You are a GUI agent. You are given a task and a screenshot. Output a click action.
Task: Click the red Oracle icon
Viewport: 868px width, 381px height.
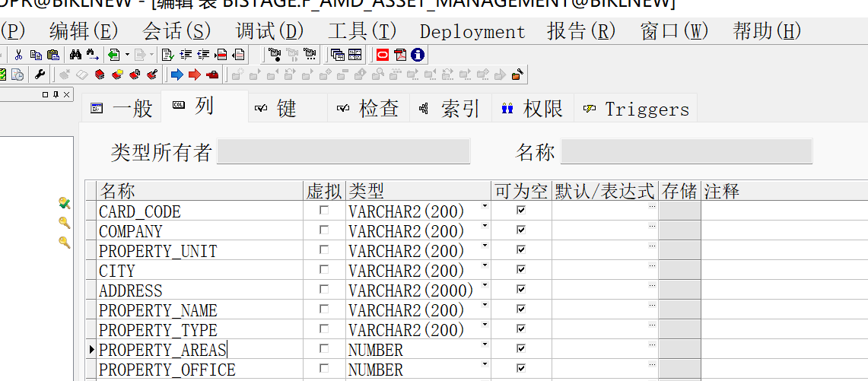383,55
